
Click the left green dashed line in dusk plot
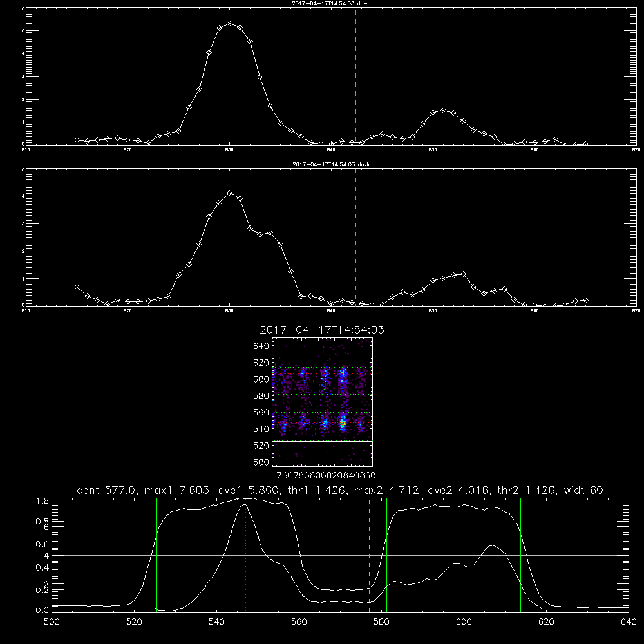205,238
